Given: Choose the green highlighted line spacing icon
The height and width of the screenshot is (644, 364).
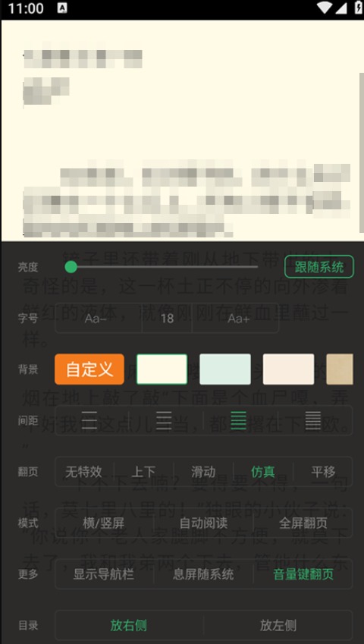Looking at the screenshot, I should point(238,420).
